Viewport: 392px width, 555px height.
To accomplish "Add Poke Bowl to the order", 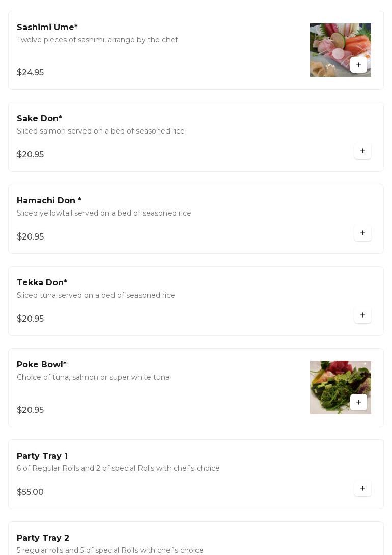I will [358, 402].
